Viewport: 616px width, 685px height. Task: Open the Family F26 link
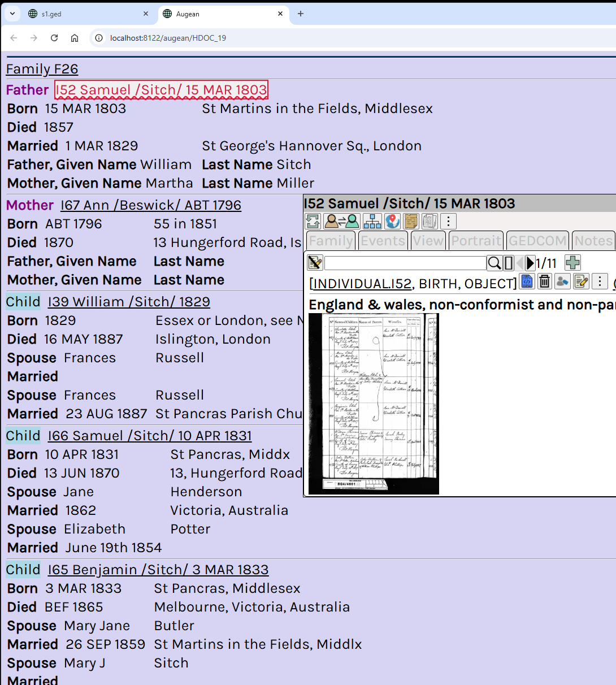[x=42, y=69]
